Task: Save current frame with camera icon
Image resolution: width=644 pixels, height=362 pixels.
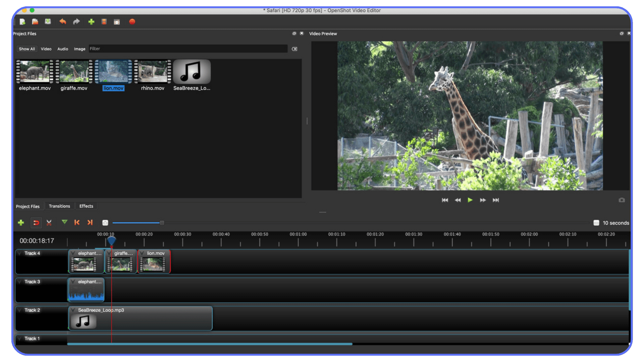Action: click(x=622, y=200)
